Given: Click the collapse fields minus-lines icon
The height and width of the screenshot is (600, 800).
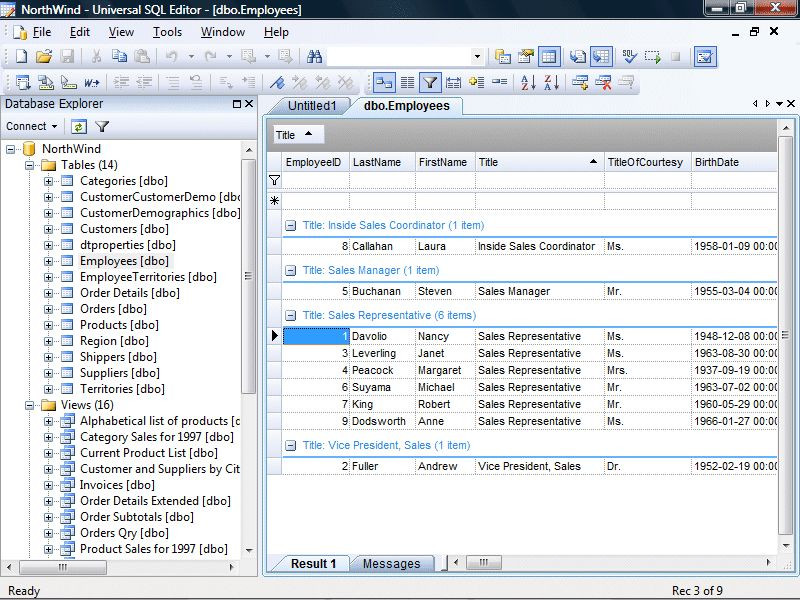Looking at the screenshot, I should pos(500,82).
